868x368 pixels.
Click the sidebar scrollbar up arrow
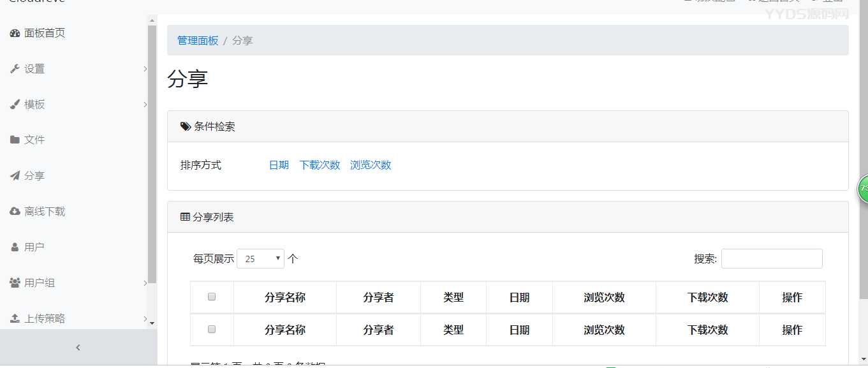click(x=152, y=20)
